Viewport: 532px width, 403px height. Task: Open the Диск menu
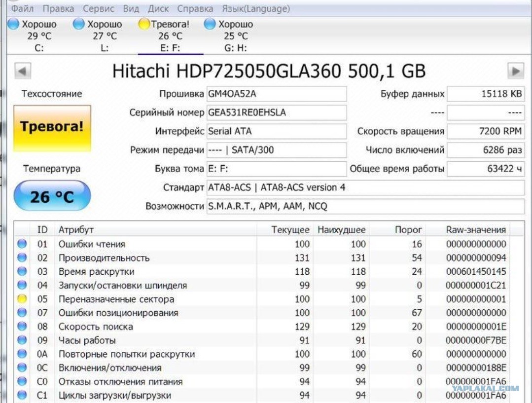(x=158, y=8)
